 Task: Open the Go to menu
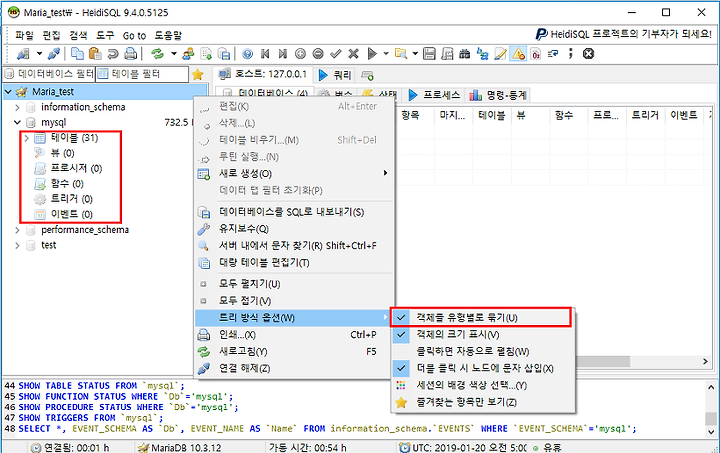point(134,35)
